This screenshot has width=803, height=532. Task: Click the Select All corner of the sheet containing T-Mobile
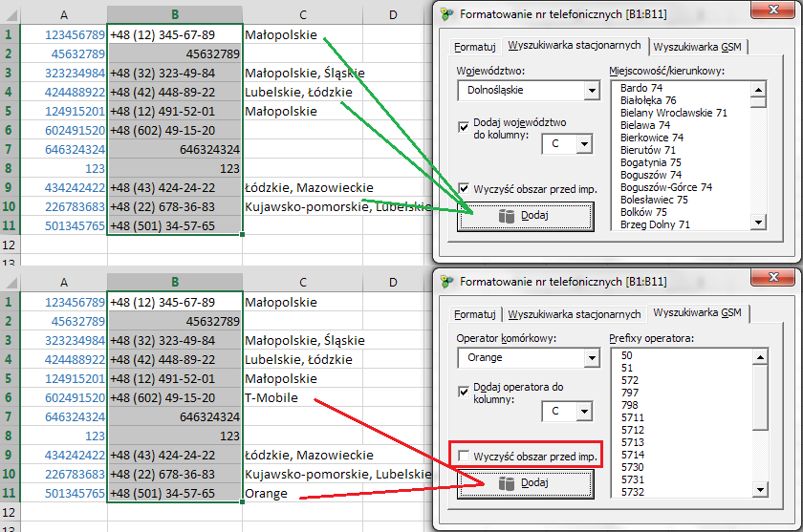coord(11,283)
